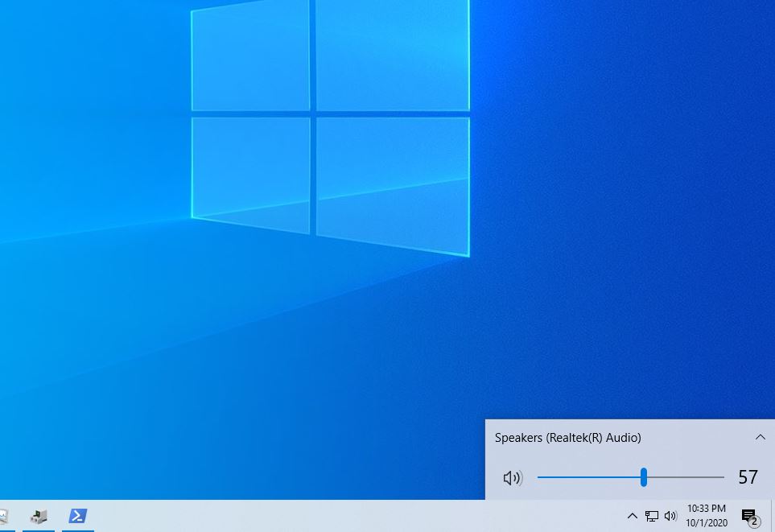Expand audio device list chevron in flyout

point(761,437)
